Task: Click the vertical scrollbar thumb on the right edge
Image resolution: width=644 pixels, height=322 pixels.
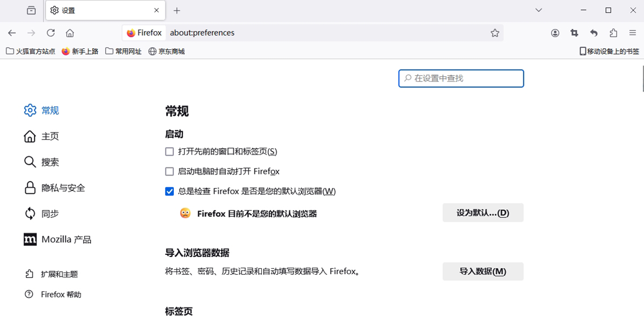Action: pyautogui.click(x=642, y=78)
